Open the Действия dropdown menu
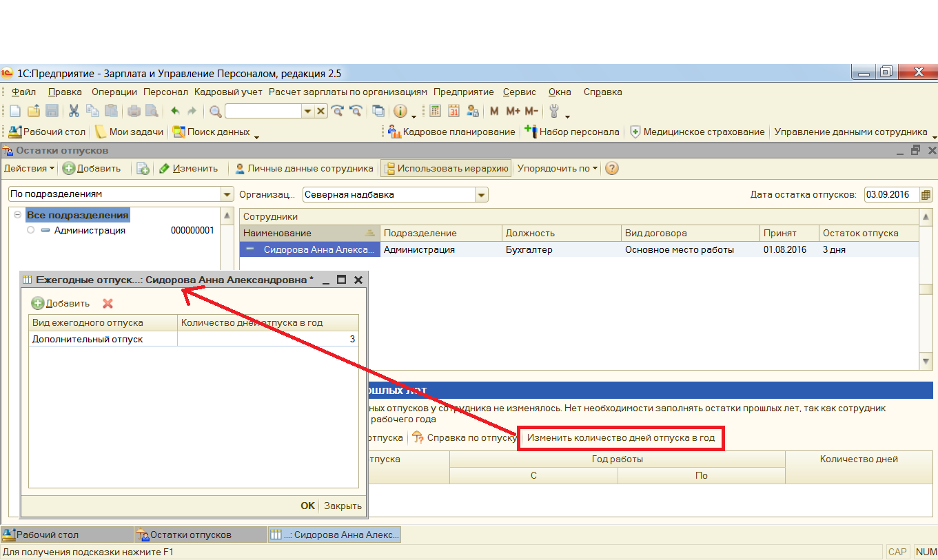Viewport: 938px width, 560px height. (x=30, y=168)
